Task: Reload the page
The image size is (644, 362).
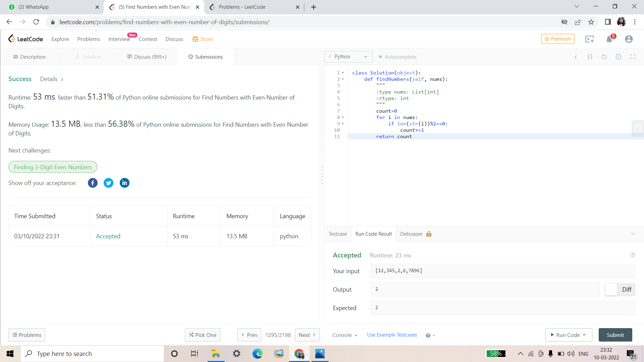Action: pyautogui.click(x=36, y=22)
